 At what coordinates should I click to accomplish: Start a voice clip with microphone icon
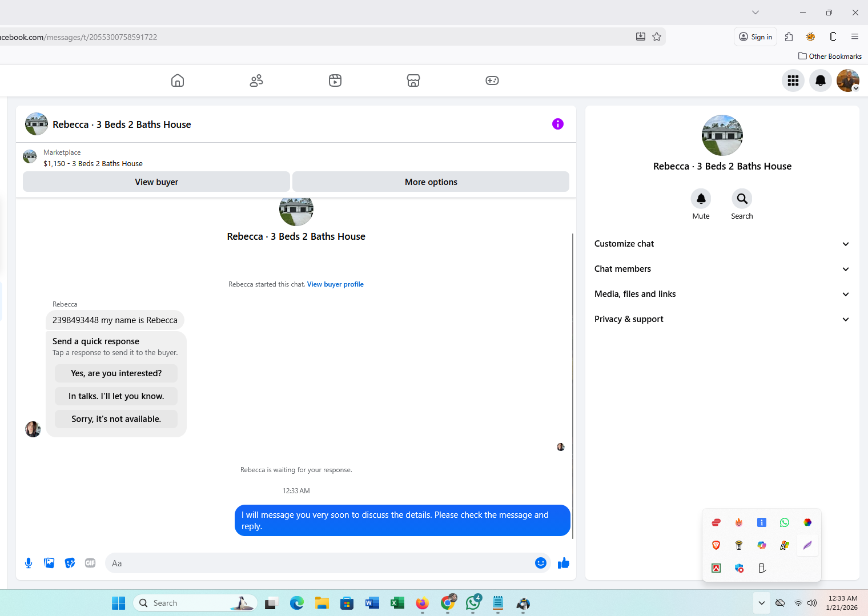coord(29,563)
